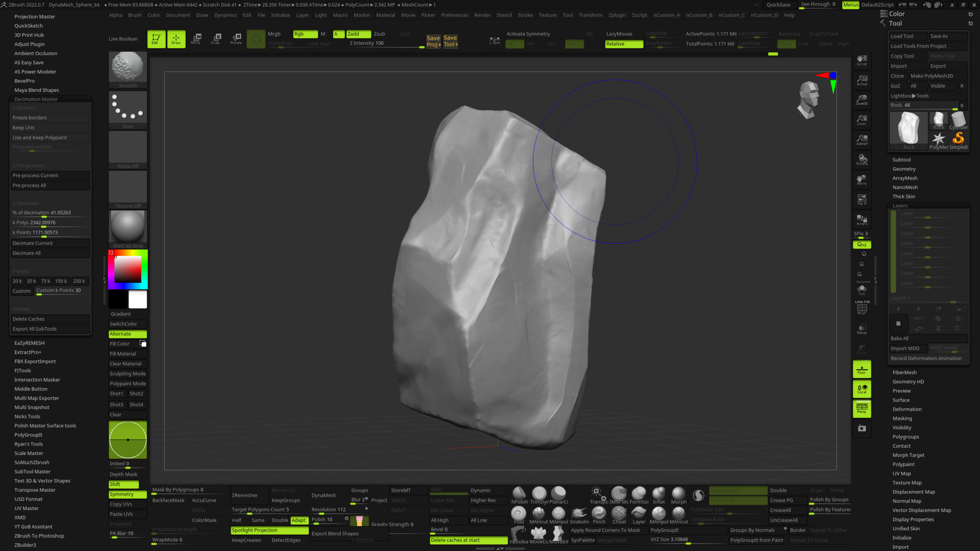Screen dimensions: 980x551
Task: Open the Preferences menu
Action: (x=454, y=15)
